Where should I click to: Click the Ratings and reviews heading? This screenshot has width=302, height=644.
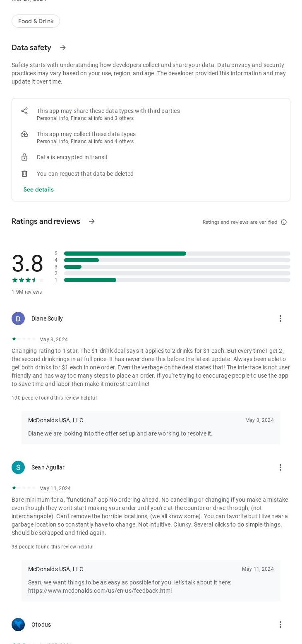pos(46,221)
